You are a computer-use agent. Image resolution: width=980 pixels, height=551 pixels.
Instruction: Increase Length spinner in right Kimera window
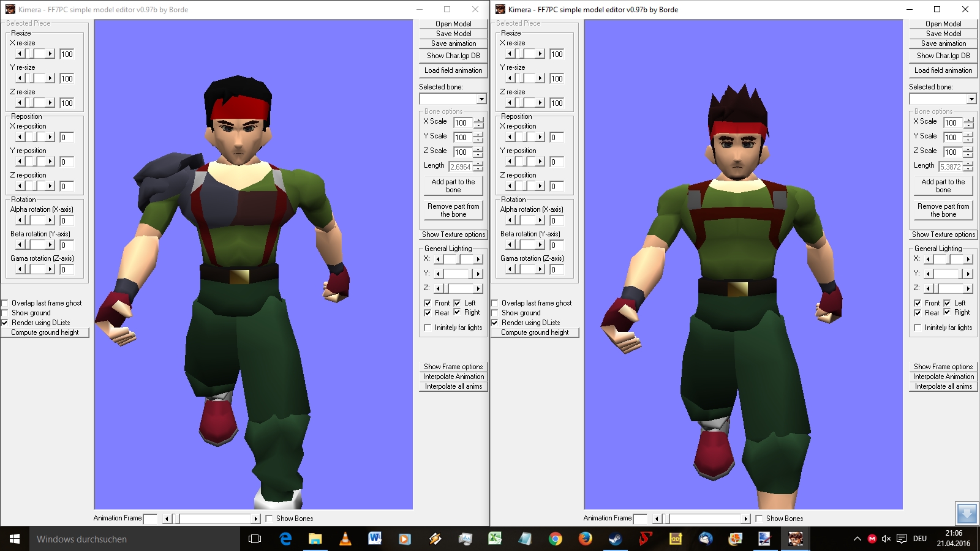tap(968, 164)
